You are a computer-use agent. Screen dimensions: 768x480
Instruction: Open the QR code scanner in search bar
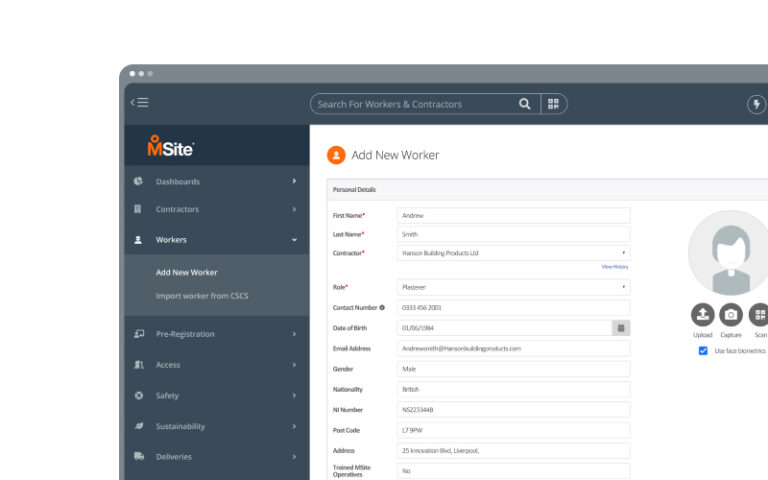point(553,104)
